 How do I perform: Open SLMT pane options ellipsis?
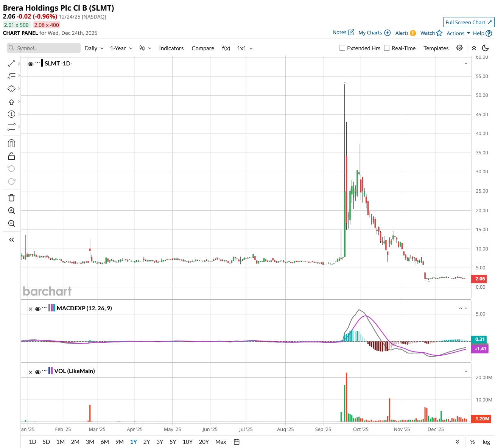pyautogui.click(x=37, y=62)
